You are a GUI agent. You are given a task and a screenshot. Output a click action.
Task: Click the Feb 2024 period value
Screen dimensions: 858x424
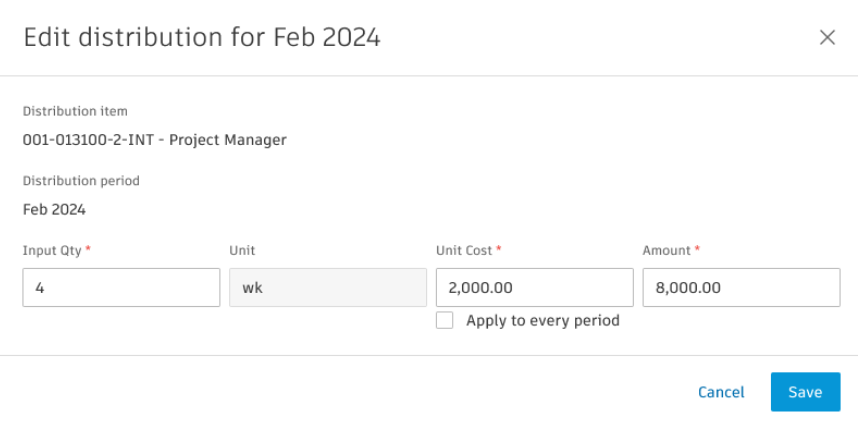[54, 210]
